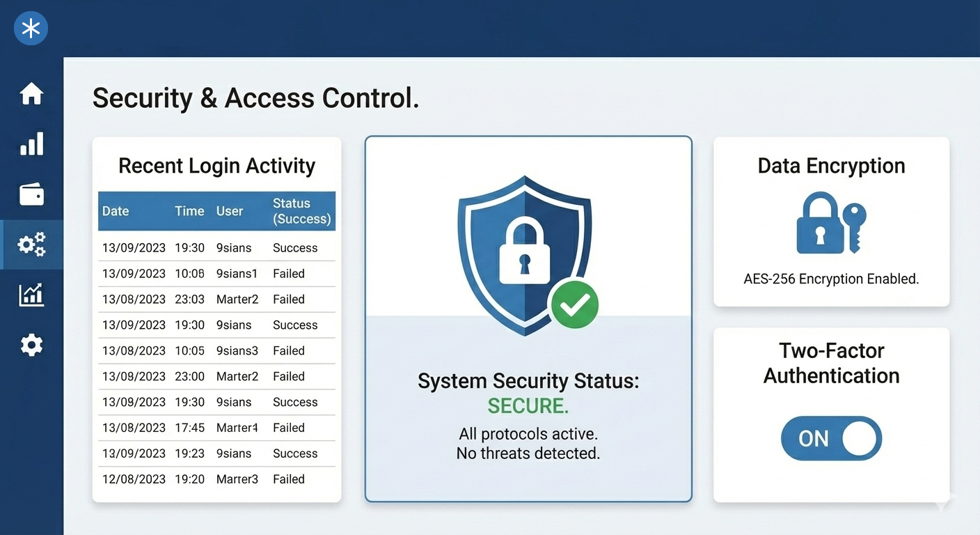The height and width of the screenshot is (535, 980).
Task: Click the green checkmark badge on shield
Action: [574, 304]
